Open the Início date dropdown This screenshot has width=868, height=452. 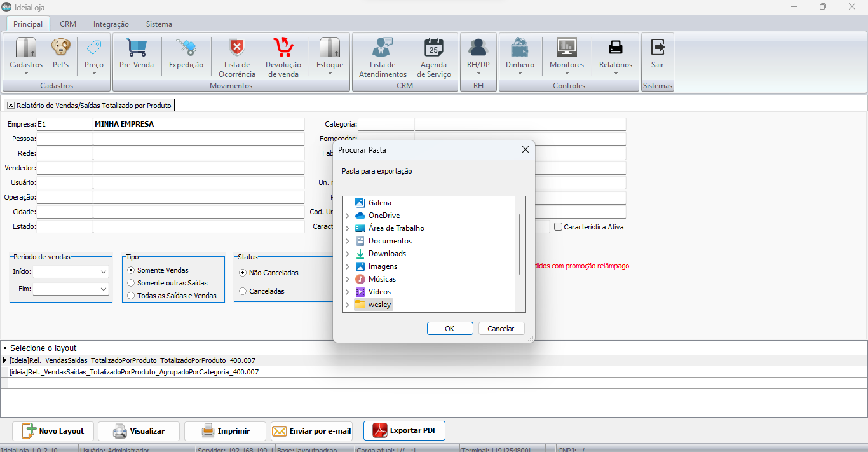(x=104, y=272)
